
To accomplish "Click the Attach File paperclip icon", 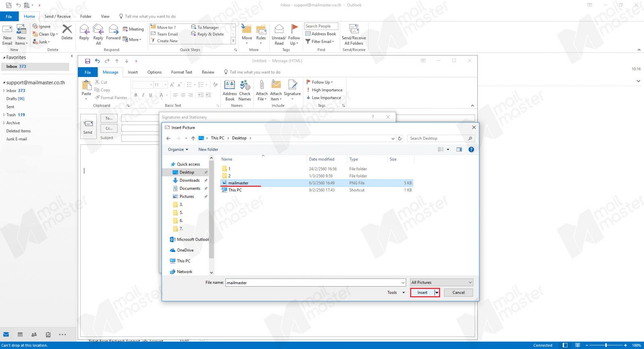I will point(262,85).
